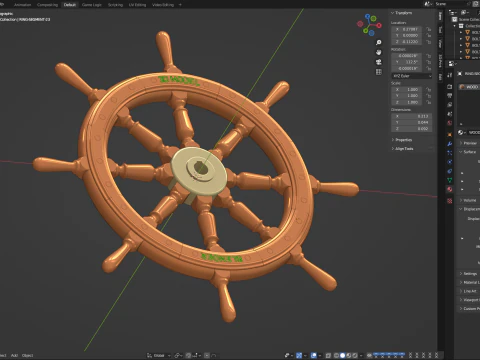
Task: Open the Add menu in viewport header
Action: pyautogui.click(x=14, y=355)
